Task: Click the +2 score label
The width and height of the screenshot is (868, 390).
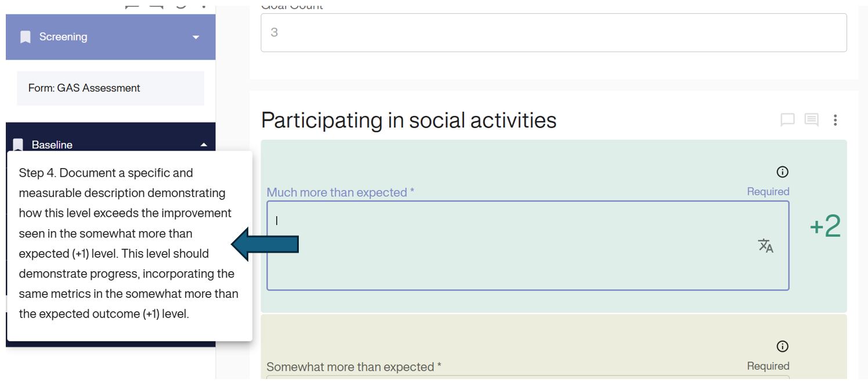Action: click(x=825, y=226)
